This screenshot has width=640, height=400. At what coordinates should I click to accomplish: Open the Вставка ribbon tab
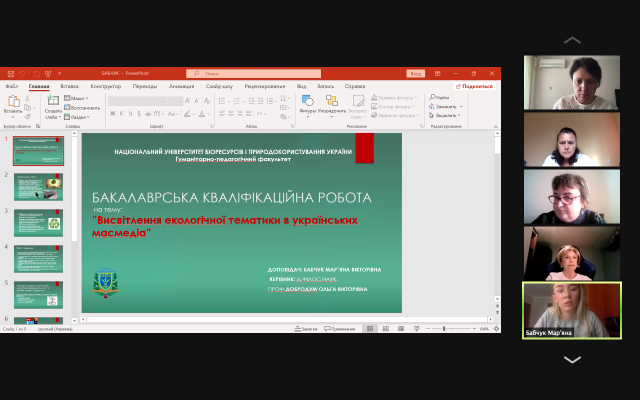pyautogui.click(x=69, y=86)
